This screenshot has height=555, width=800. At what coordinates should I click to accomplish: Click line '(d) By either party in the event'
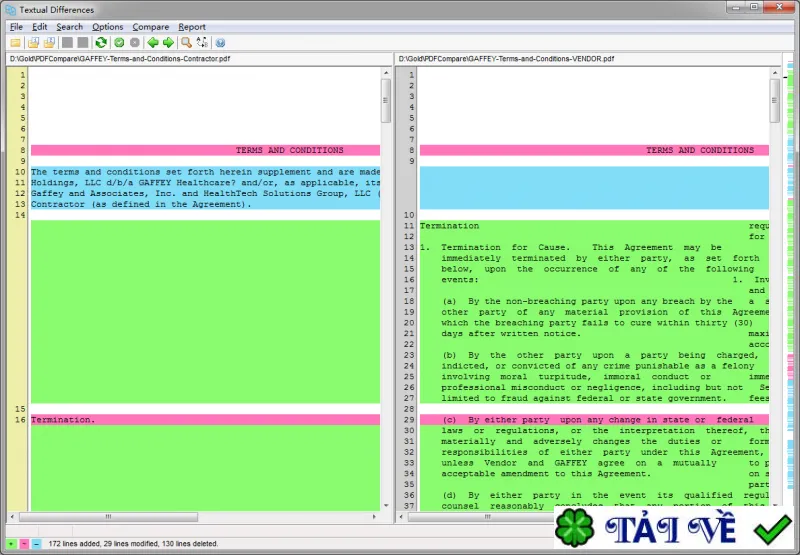[594, 495]
